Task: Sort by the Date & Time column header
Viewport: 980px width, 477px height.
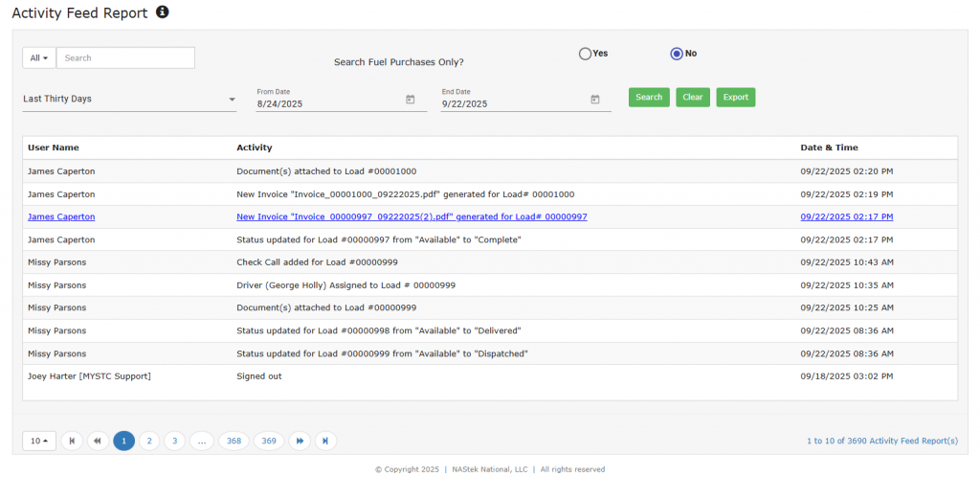Action: point(829,148)
